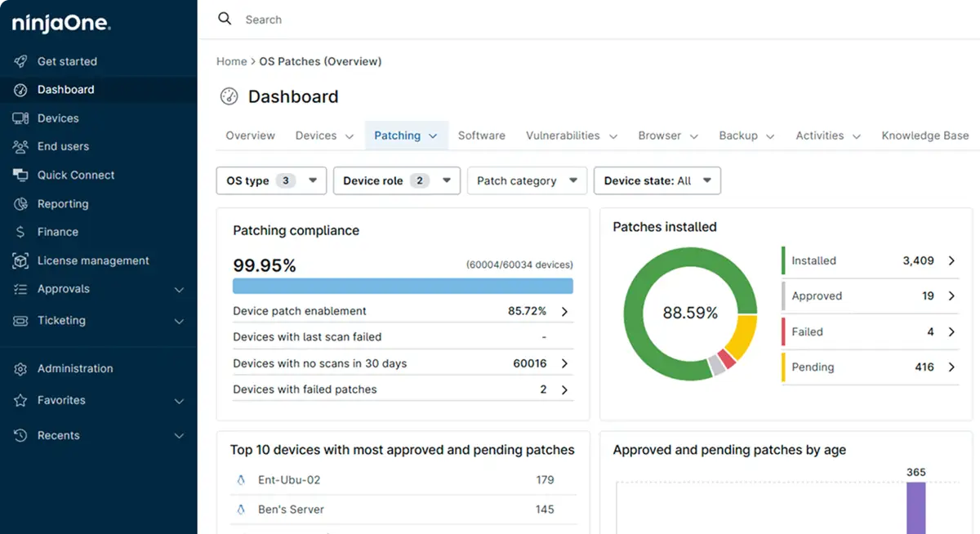Click the License management icon
This screenshot has height=534, width=980.
tap(21, 260)
